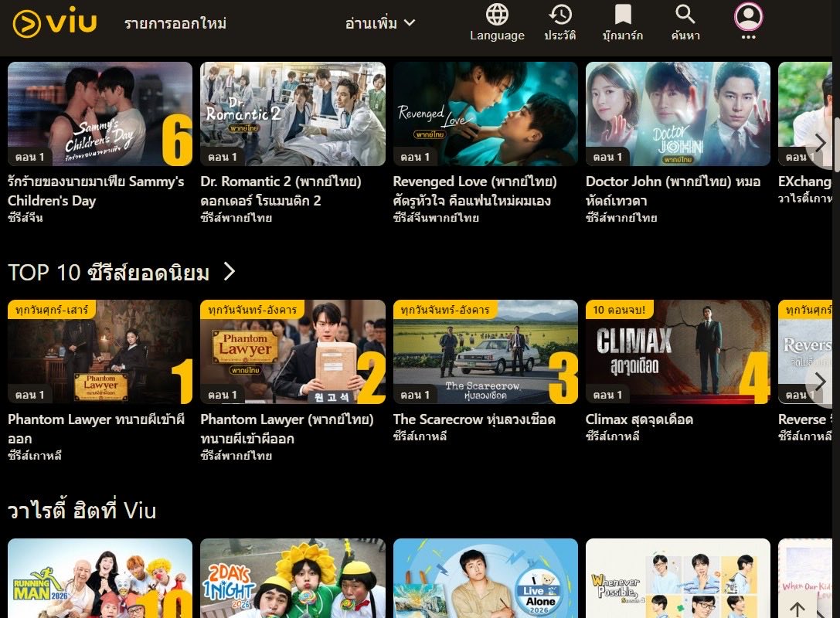Open the user profile avatar
The width and height of the screenshot is (840, 618).
pos(748,16)
